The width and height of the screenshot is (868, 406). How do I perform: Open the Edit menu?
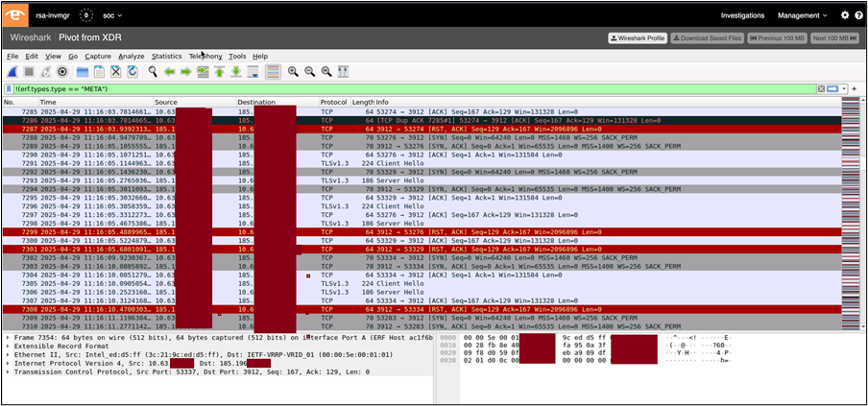pos(32,57)
